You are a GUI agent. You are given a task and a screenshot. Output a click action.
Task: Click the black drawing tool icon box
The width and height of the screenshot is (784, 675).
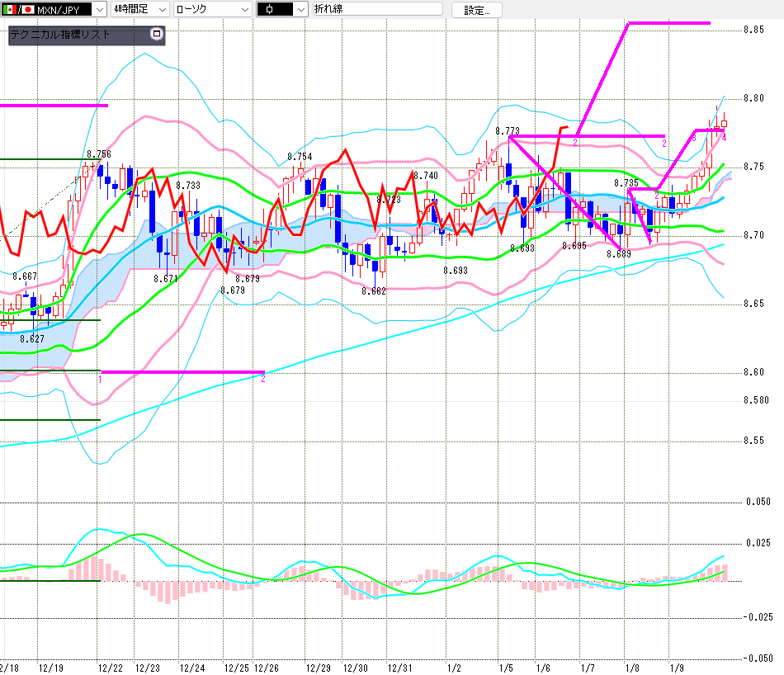[273, 9]
